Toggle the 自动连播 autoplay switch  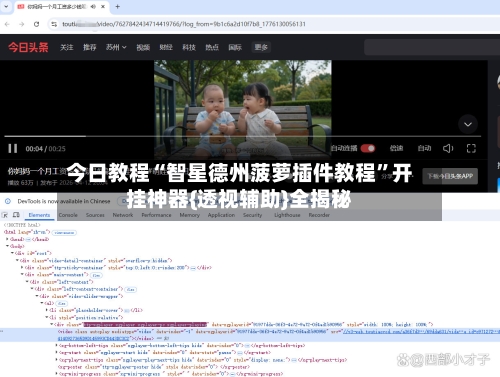368,148
